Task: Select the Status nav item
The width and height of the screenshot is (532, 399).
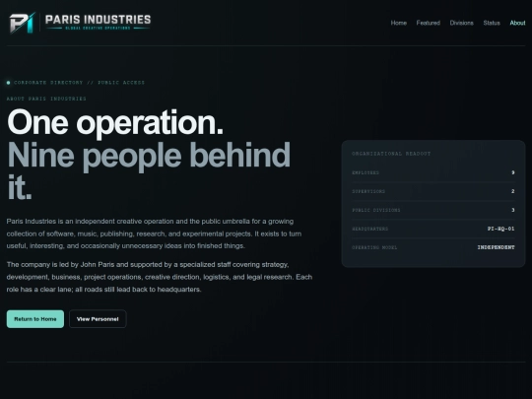Action: (x=492, y=23)
